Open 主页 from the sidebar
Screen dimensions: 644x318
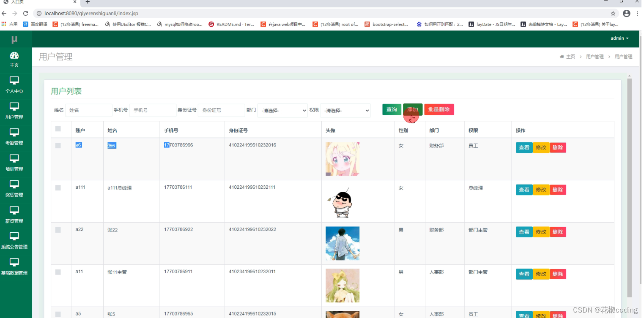(15, 59)
